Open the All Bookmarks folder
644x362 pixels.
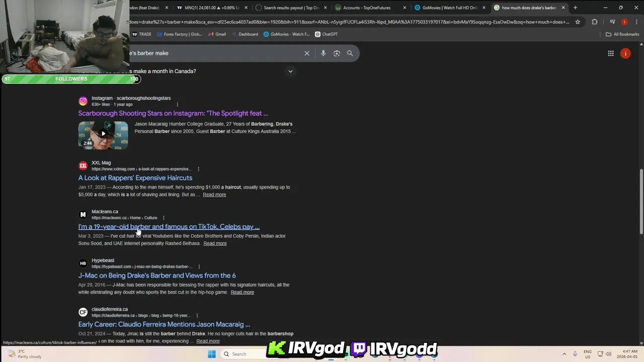pos(622,34)
